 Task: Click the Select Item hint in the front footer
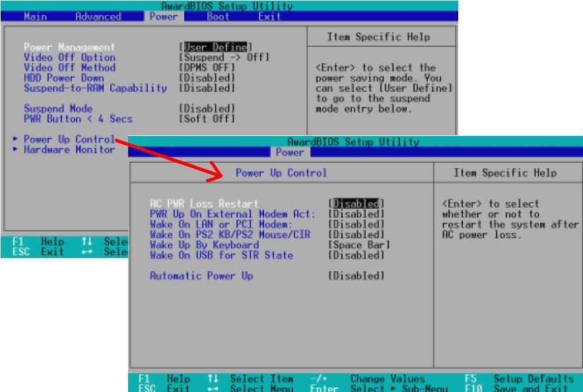tap(261, 379)
